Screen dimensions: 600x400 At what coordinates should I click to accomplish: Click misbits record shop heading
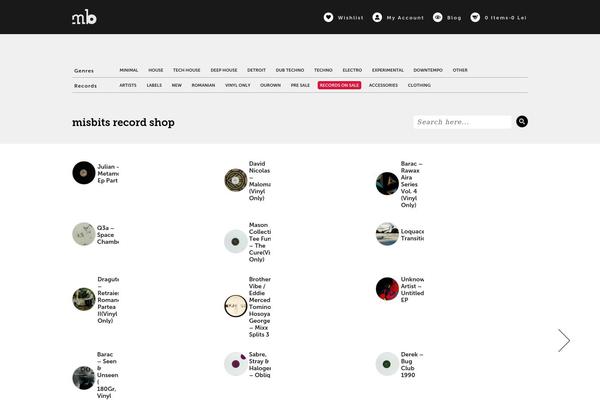point(123,122)
